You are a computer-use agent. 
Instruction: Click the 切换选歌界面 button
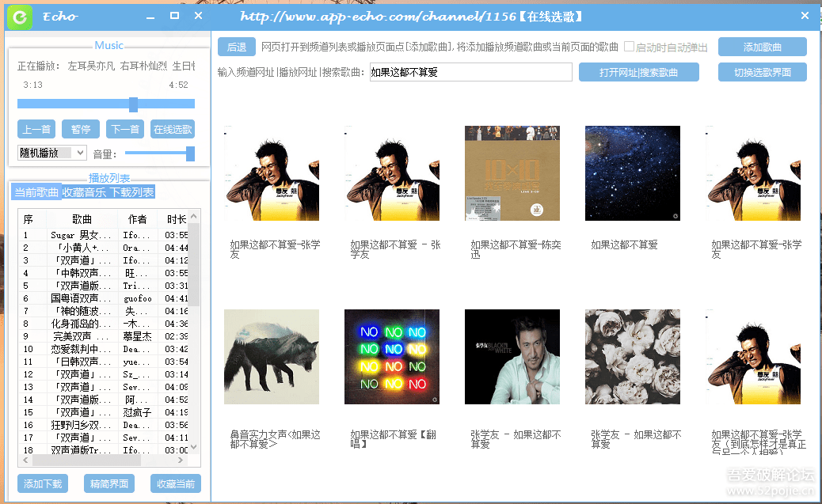pos(763,72)
